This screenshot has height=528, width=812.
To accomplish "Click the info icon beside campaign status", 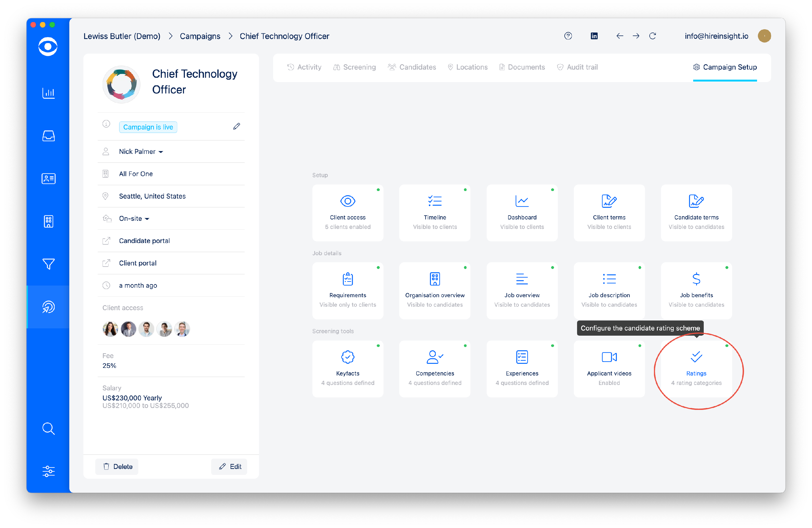I will (106, 124).
